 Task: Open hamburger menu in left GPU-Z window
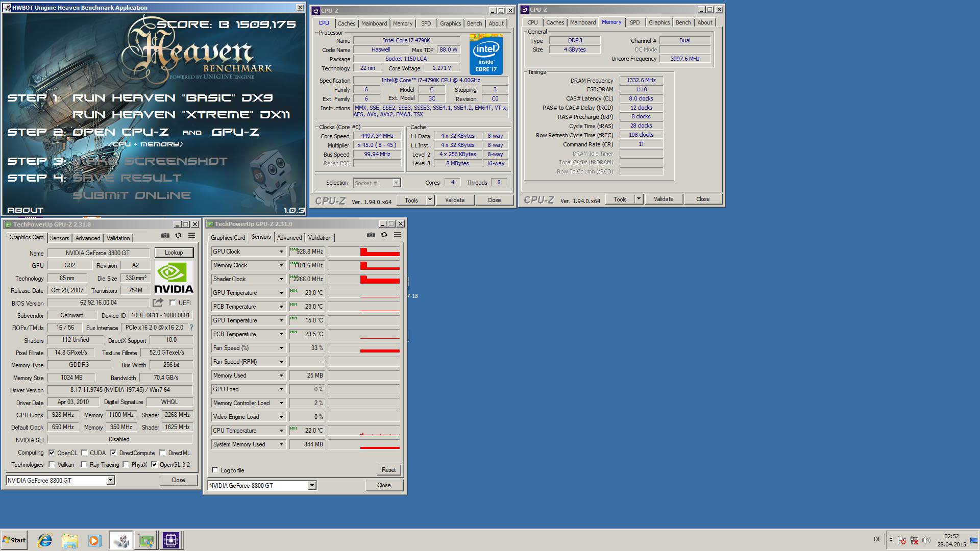[x=191, y=236]
